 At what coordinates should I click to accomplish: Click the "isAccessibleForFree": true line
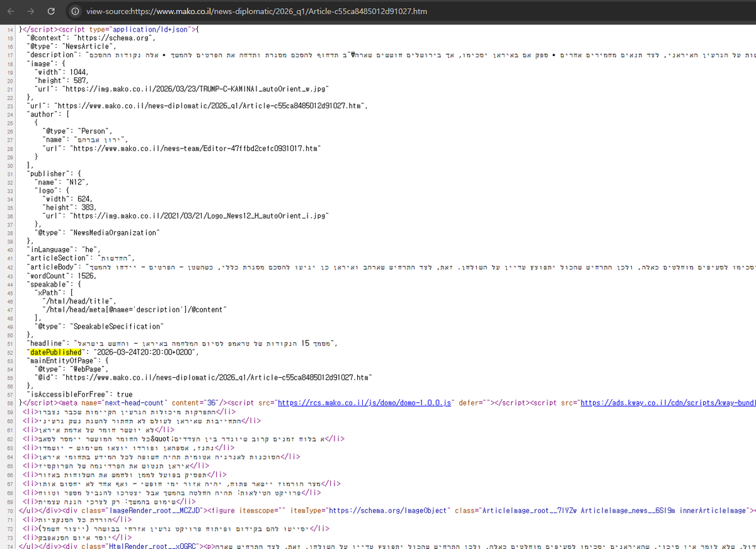(x=79, y=395)
